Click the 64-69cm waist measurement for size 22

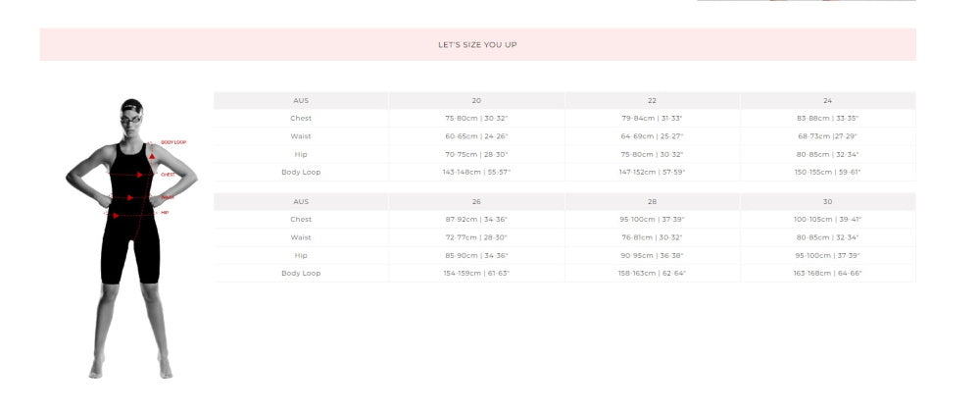pos(652,136)
